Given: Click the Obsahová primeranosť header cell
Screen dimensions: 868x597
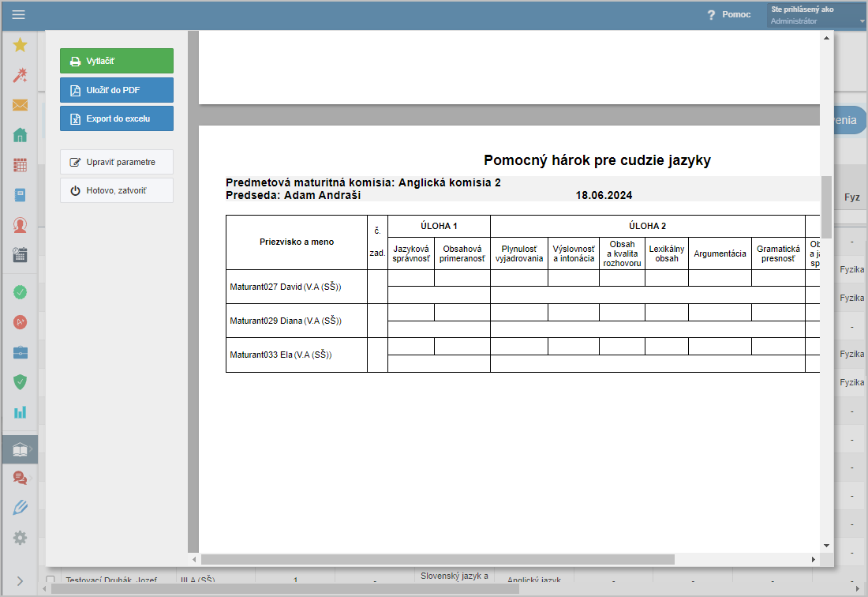Looking at the screenshot, I should (x=462, y=253).
